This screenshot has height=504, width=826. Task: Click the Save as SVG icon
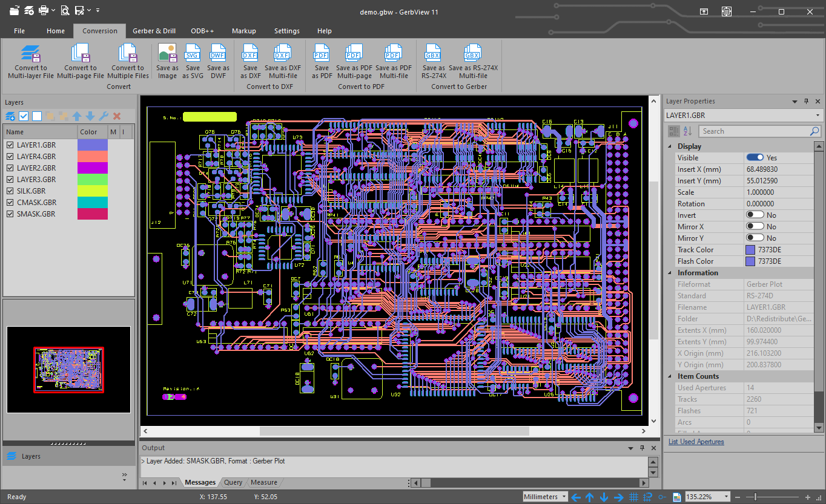pos(193,57)
